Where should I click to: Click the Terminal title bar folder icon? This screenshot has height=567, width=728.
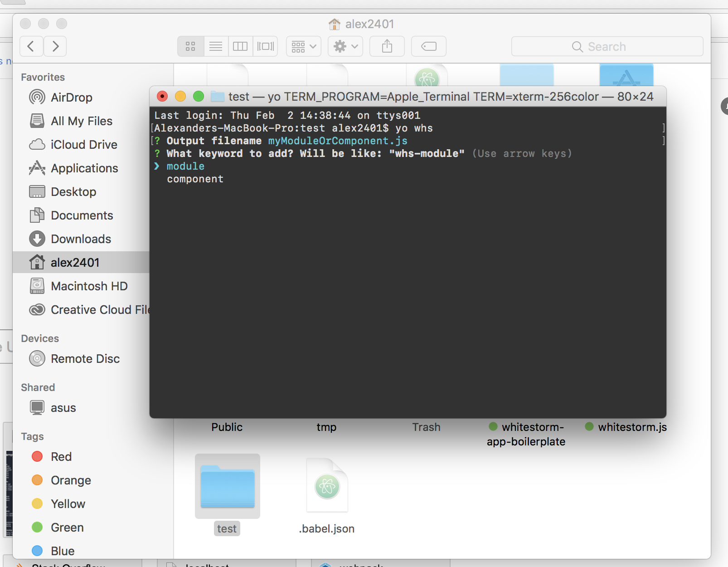(x=218, y=96)
